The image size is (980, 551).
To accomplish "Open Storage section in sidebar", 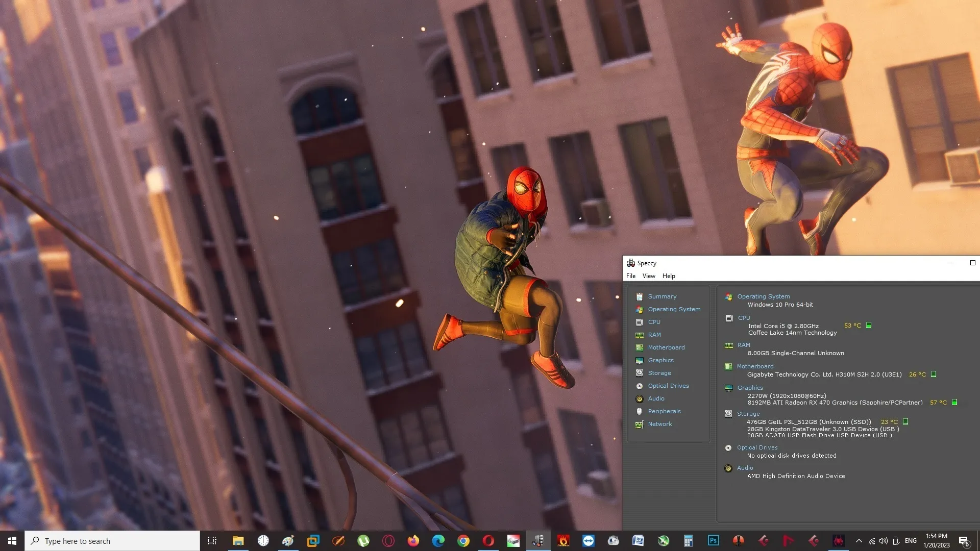I will point(659,373).
